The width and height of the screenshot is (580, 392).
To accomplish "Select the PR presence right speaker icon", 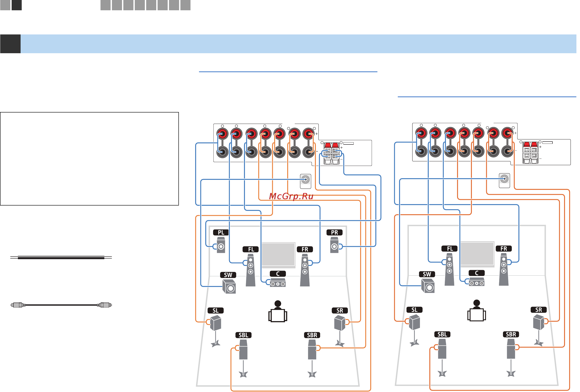I will pos(334,245).
